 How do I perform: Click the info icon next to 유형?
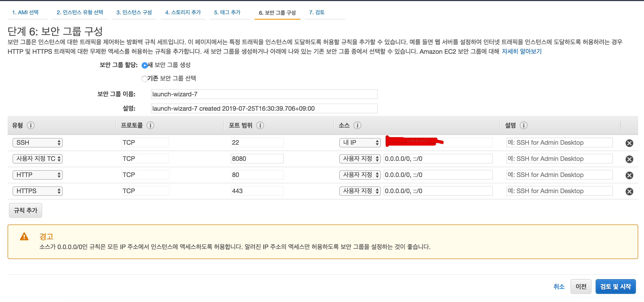30,125
